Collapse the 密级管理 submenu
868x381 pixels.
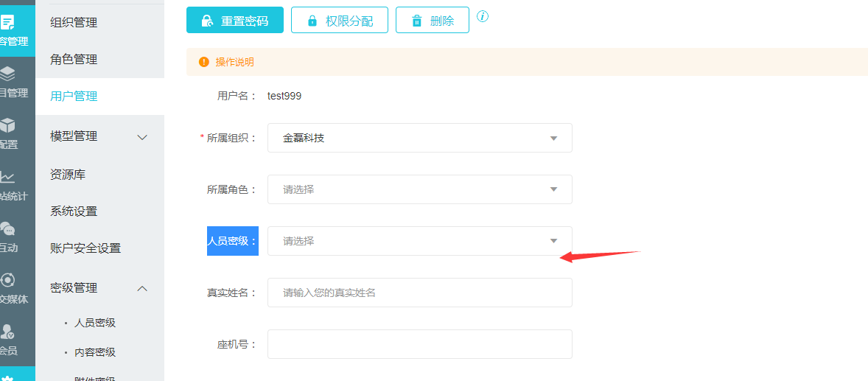pos(143,288)
